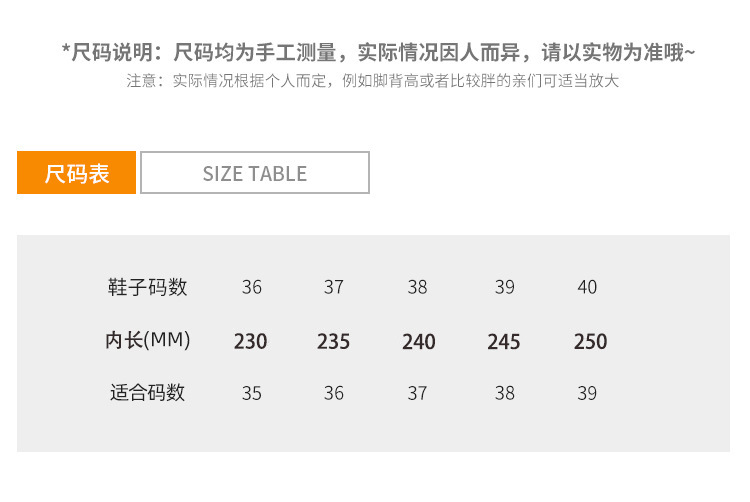Click the gray 注意 note line
The height and width of the screenshot is (502, 750).
click(373, 81)
